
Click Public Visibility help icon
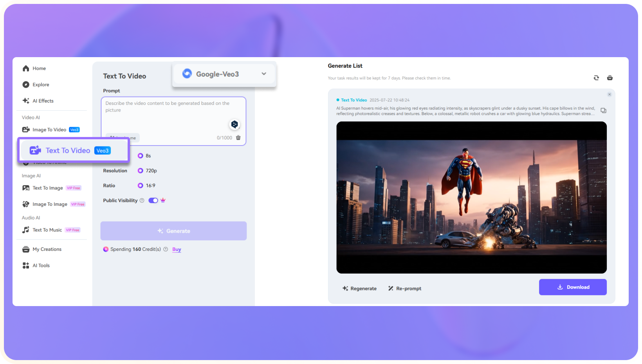tap(142, 200)
